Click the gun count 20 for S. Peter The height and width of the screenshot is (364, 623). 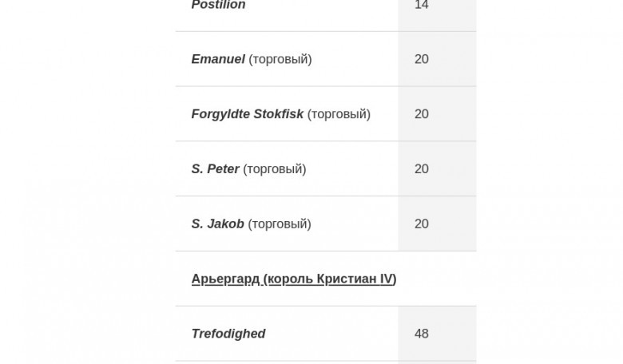pyautogui.click(x=422, y=169)
